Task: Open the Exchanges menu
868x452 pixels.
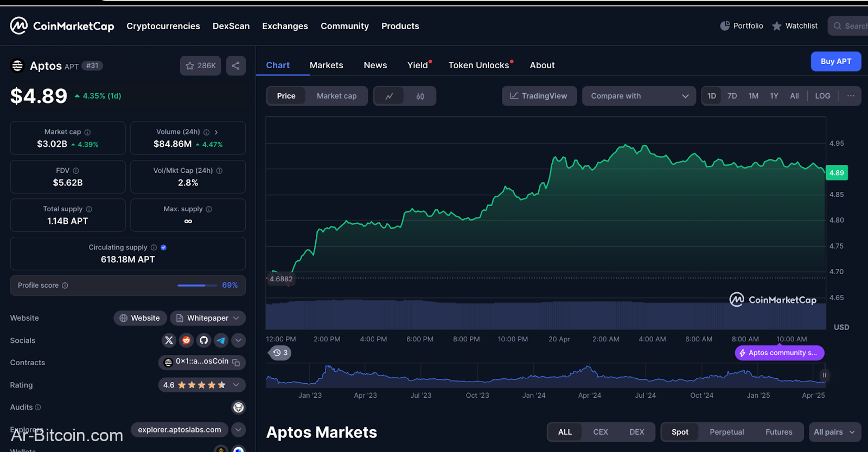Action: 285,26
